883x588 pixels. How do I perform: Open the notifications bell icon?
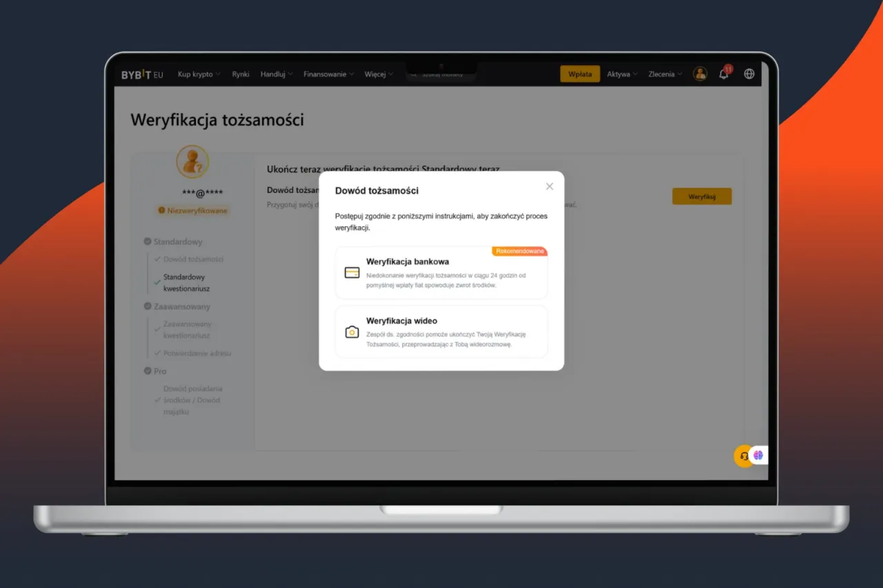tap(724, 74)
